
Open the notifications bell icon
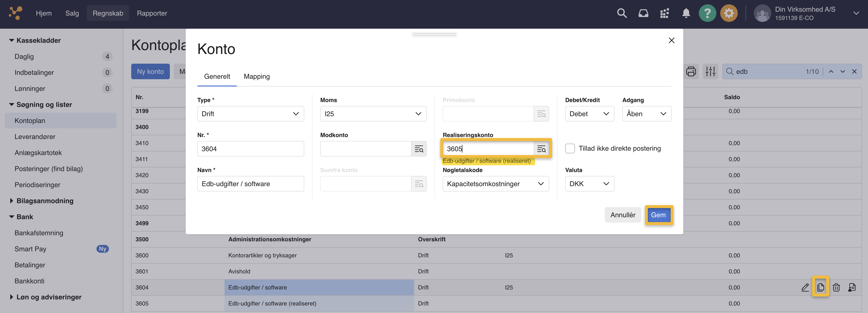pyautogui.click(x=686, y=13)
